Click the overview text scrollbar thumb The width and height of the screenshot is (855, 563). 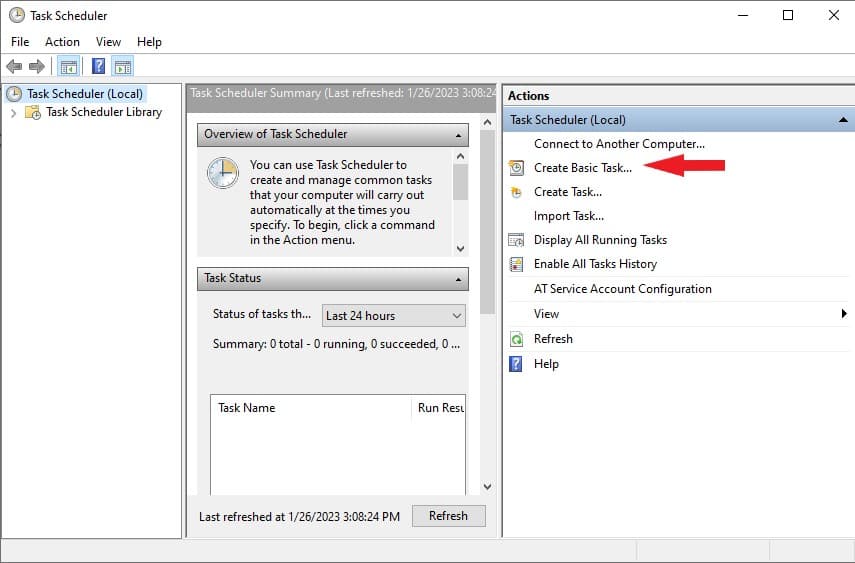460,182
